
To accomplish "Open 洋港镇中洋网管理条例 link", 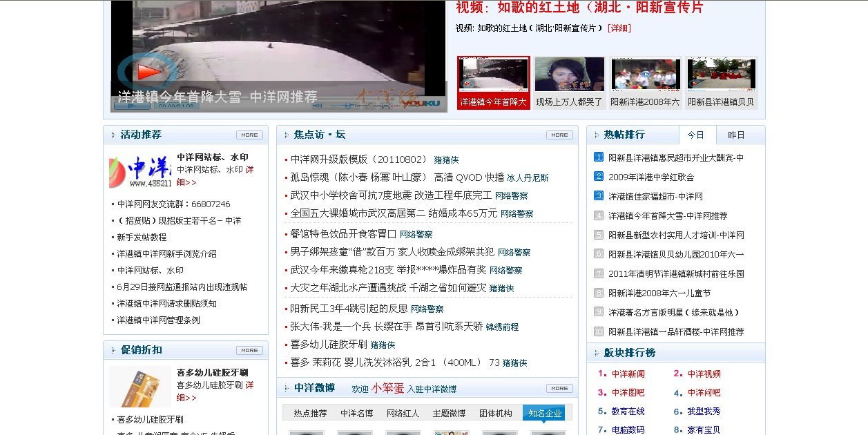I will [158, 320].
